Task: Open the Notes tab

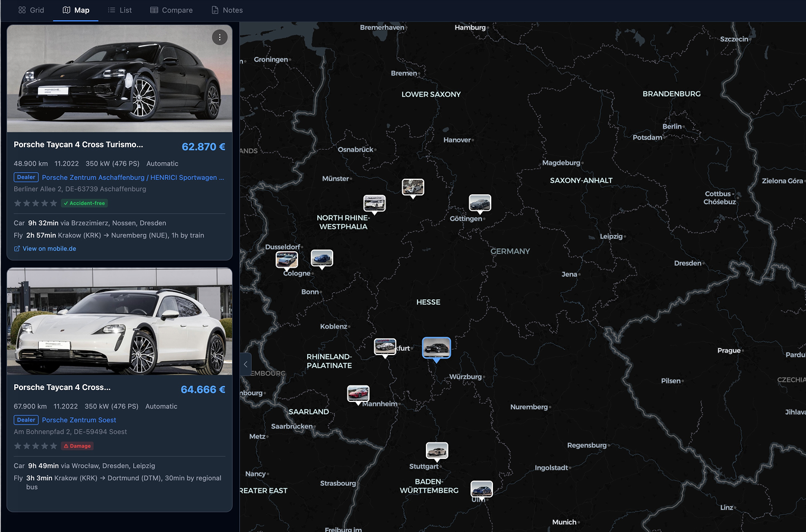Action: pyautogui.click(x=227, y=10)
